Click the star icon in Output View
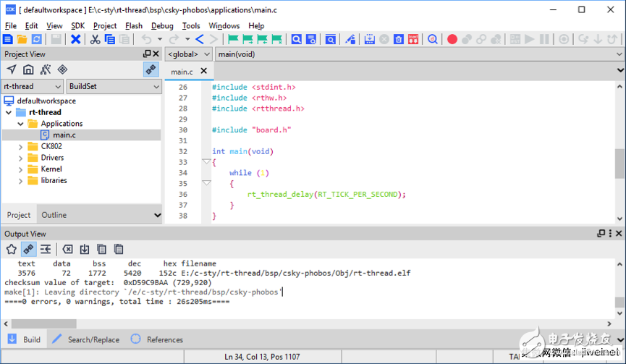The width and height of the screenshot is (626, 364). click(12, 249)
